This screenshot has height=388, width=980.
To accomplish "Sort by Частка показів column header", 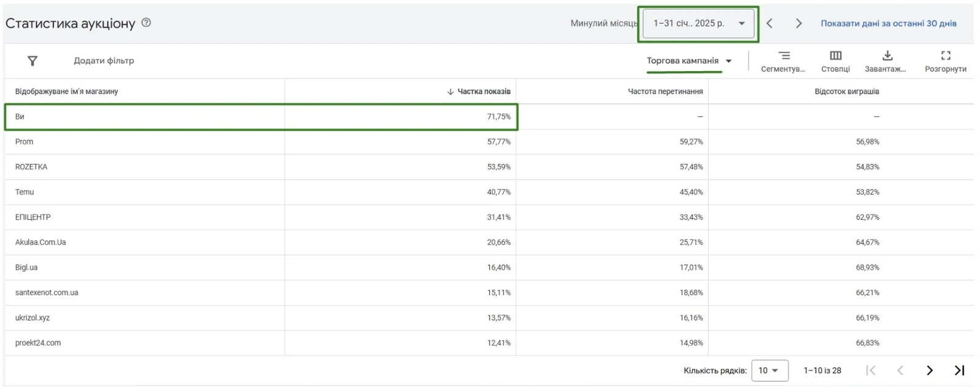I will tap(484, 91).
